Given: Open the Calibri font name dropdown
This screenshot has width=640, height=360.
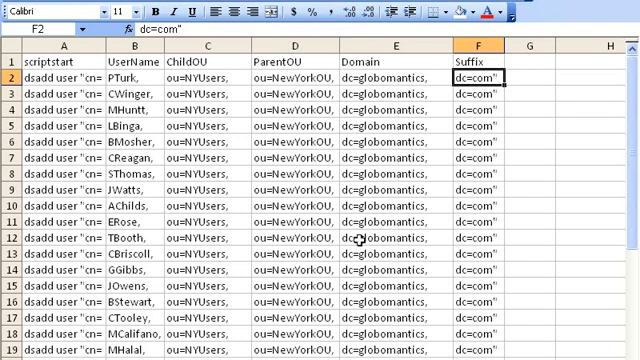Looking at the screenshot, I should pos(104,12).
